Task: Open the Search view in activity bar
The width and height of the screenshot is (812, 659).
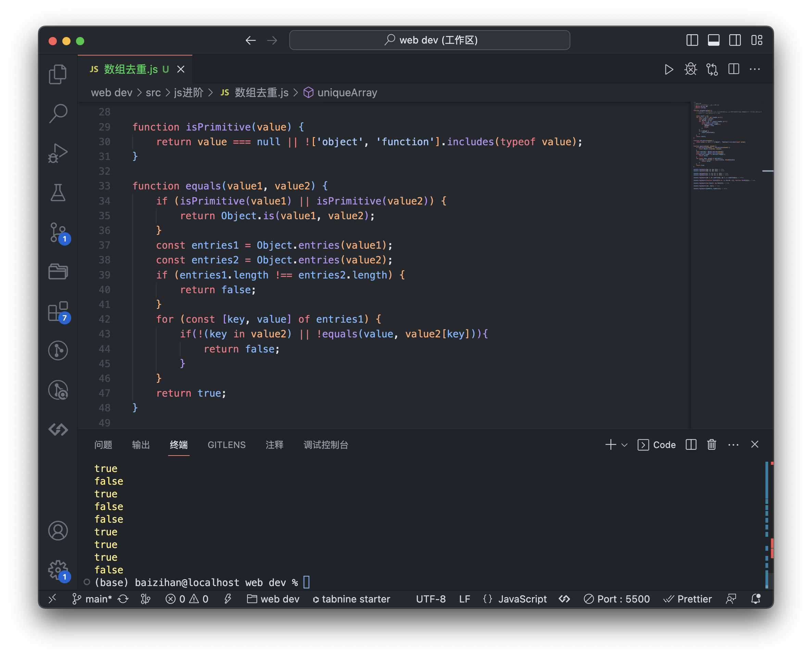Action: (58, 113)
